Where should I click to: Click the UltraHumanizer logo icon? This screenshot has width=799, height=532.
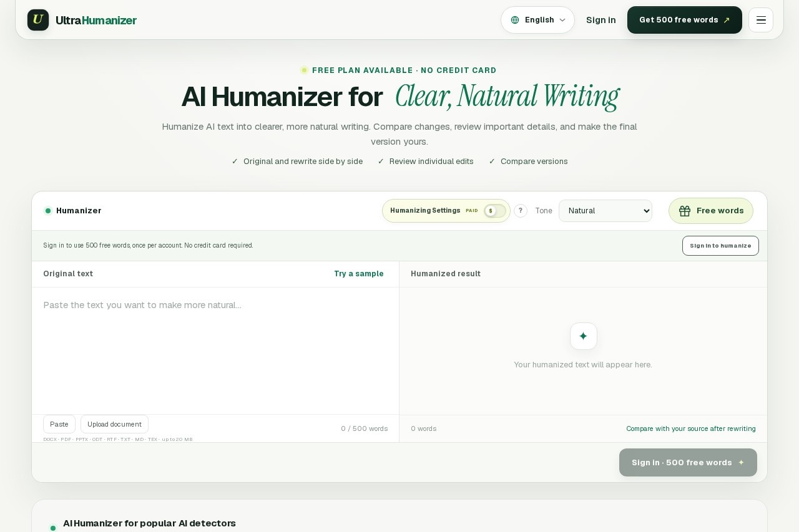[x=38, y=20]
